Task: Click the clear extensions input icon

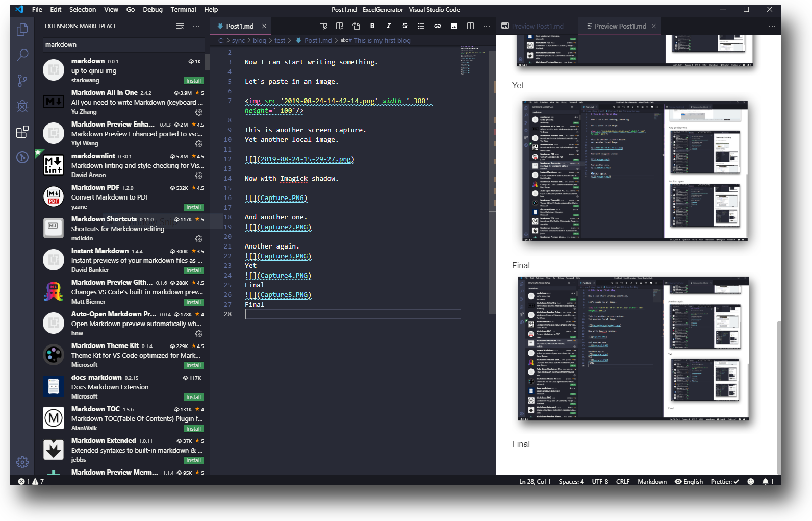Action: pyautogui.click(x=180, y=26)
